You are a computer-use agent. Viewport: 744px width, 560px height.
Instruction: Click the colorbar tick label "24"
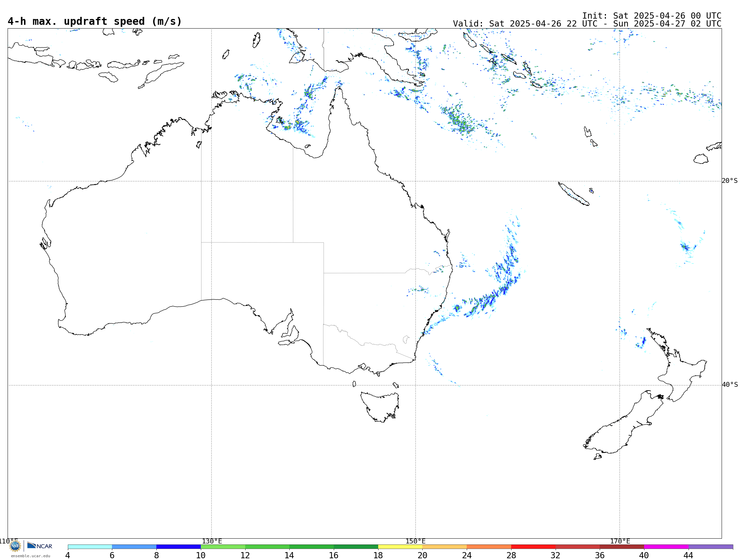click(467, 556)
